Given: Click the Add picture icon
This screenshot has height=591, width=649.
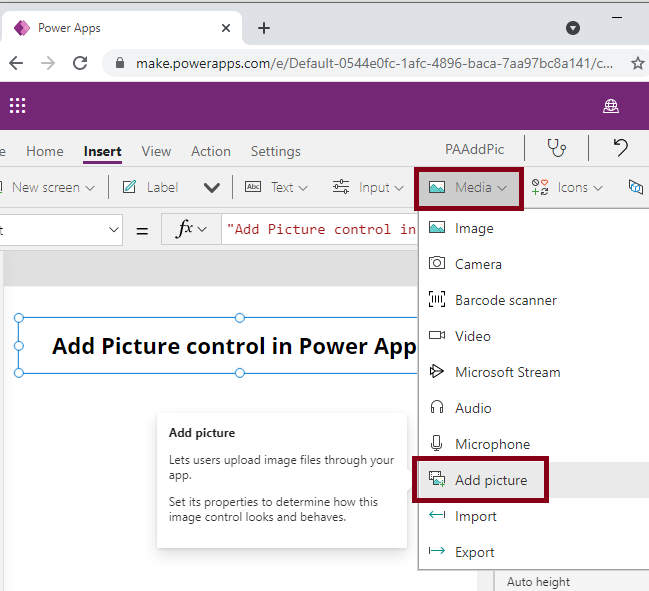Looking at the screenshot, I should tap(437, 479).
